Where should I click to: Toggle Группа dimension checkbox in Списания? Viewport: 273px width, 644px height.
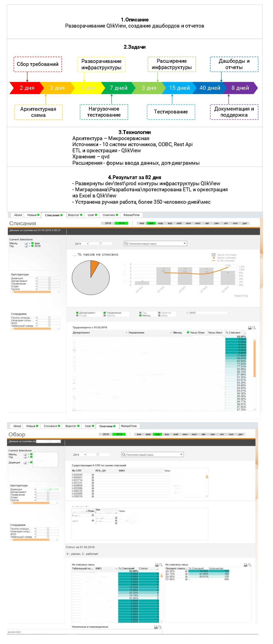105,316
